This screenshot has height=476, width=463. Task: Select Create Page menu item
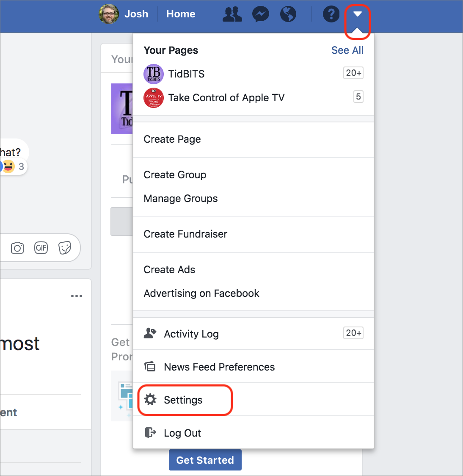tap(254, 139)
